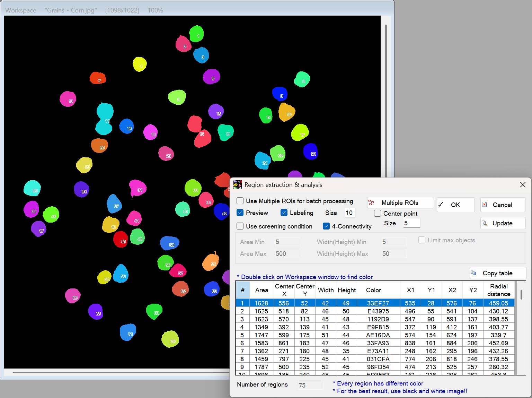Enable Use Multiple ROIs for batch processing

[x=240, y=201]
